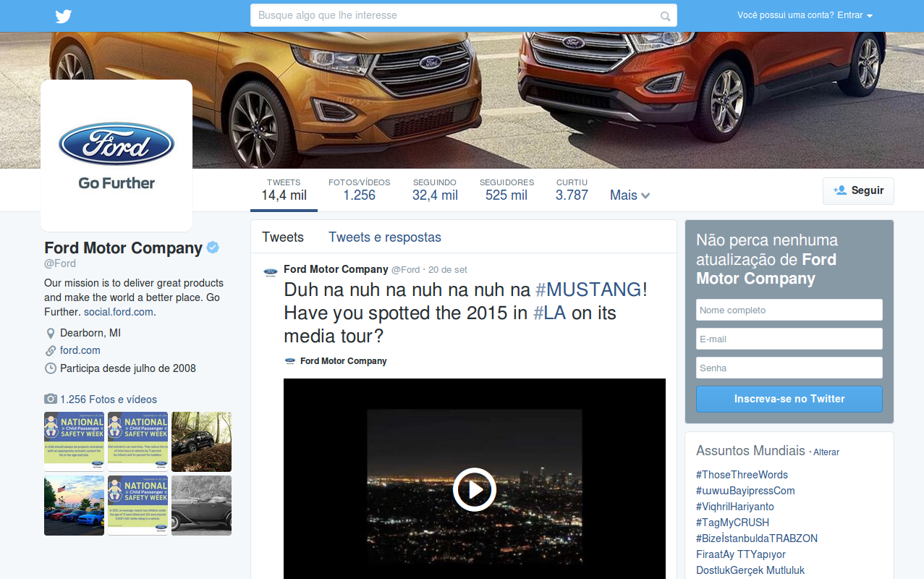
Task: Click the link chain icon beside ford.com
Action: coord(51,351)
